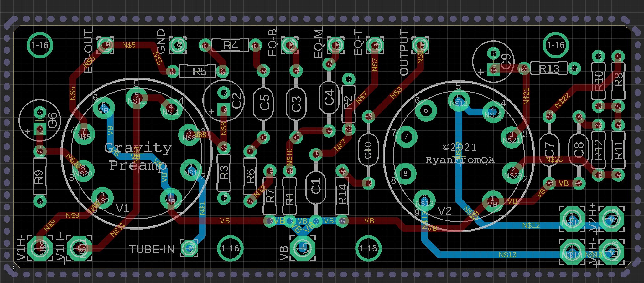Select the OUTPUT solder pad

[420, 45]
